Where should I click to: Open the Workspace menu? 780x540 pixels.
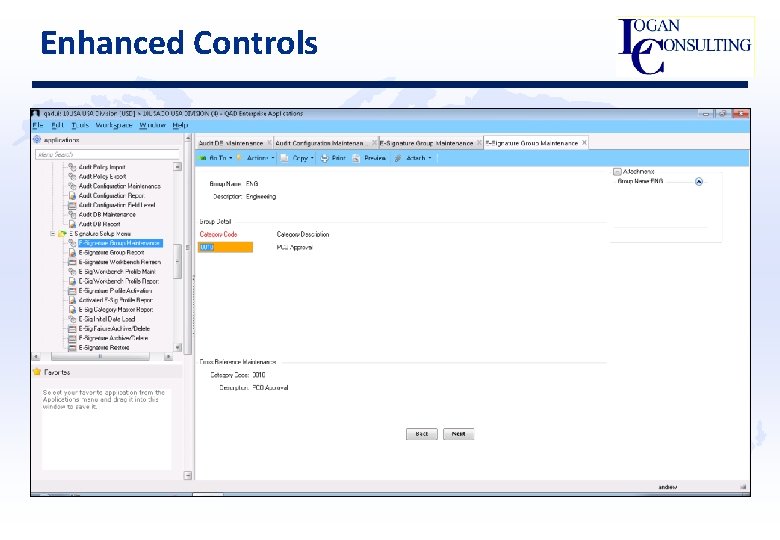114,125
